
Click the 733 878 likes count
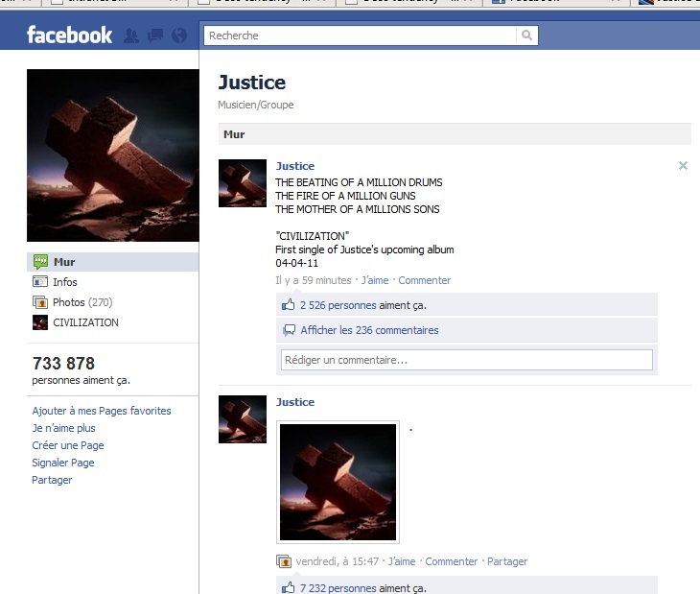(63, 363)
